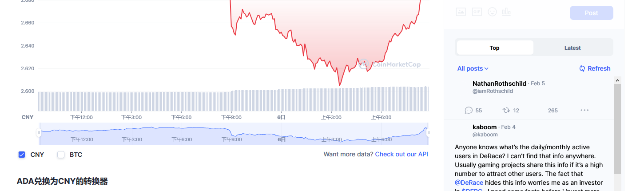Click the image attachment icon
Viewport: 644px width, 191px height.
coord(461,12)
